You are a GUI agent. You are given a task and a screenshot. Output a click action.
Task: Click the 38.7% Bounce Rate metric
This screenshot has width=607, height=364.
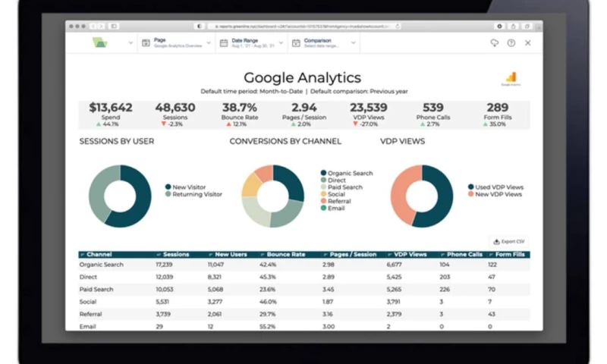(x=240, y=114)
